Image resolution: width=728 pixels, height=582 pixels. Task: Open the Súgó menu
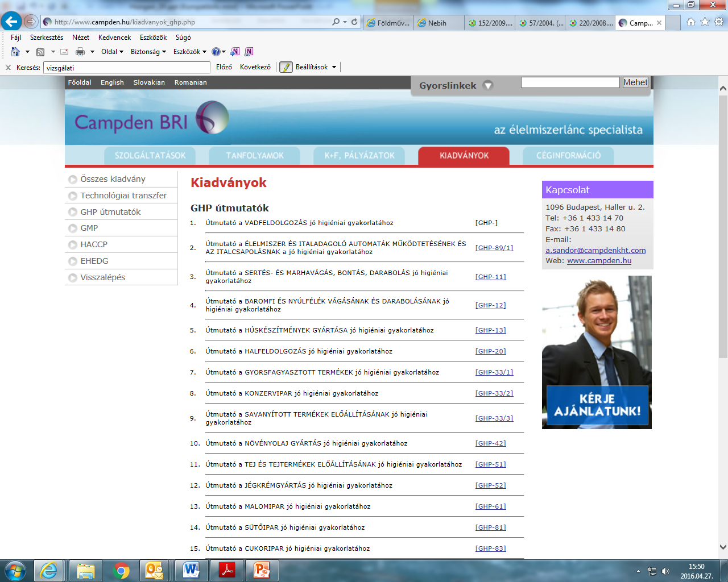click(183, 38)
